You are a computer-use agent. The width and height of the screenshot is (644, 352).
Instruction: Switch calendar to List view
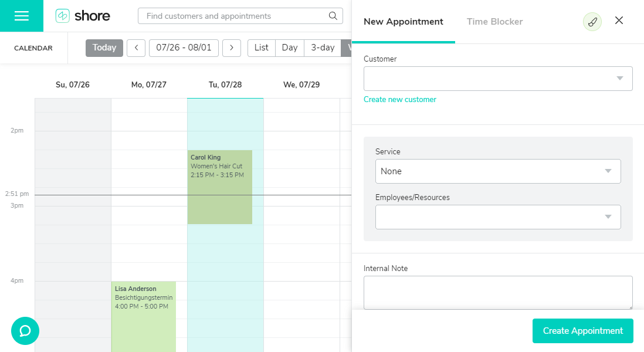(x=261, y=48)
